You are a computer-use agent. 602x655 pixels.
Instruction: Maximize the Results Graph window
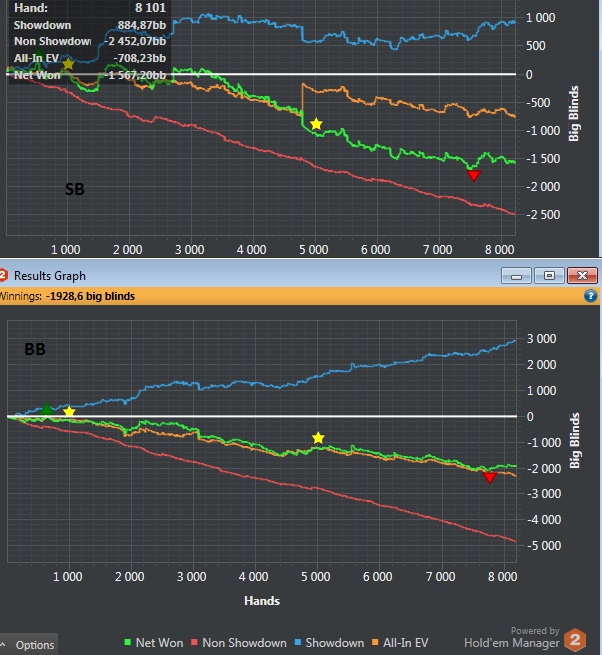[549, 276]
